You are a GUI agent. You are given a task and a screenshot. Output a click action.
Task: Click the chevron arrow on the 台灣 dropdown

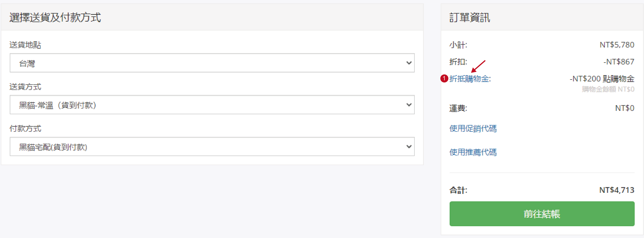(x=409, y=63)
